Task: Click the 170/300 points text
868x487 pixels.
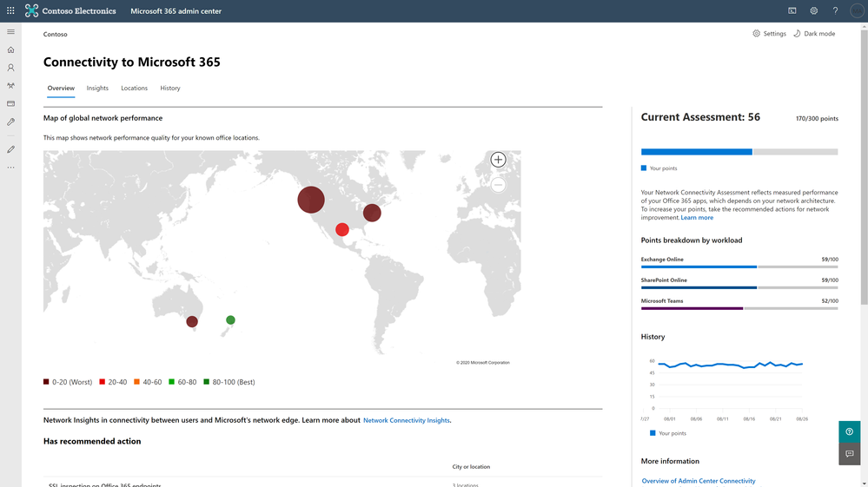Action: (817, 119)
